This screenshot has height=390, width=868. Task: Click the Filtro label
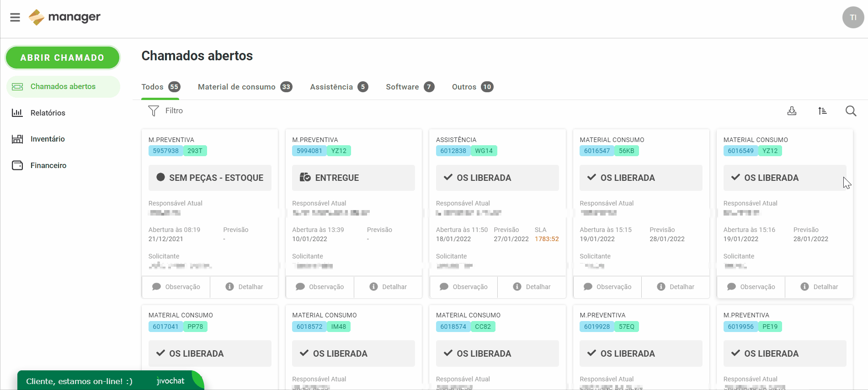point(174,111)
